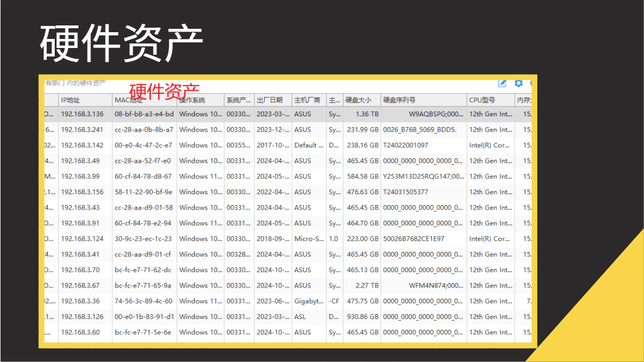Click disk serial number T24022001097
This screenshot has width=644, height=362.
(x=406, y=145)
